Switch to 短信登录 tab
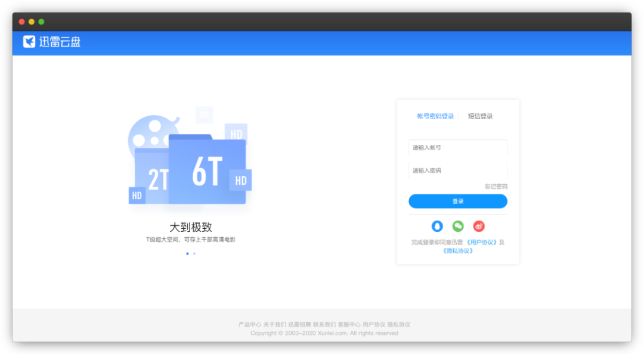 [480, 116]
